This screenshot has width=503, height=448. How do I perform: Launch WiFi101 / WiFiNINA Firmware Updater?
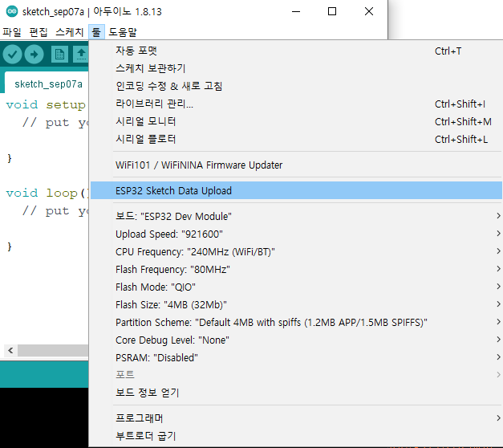[296, 165]
